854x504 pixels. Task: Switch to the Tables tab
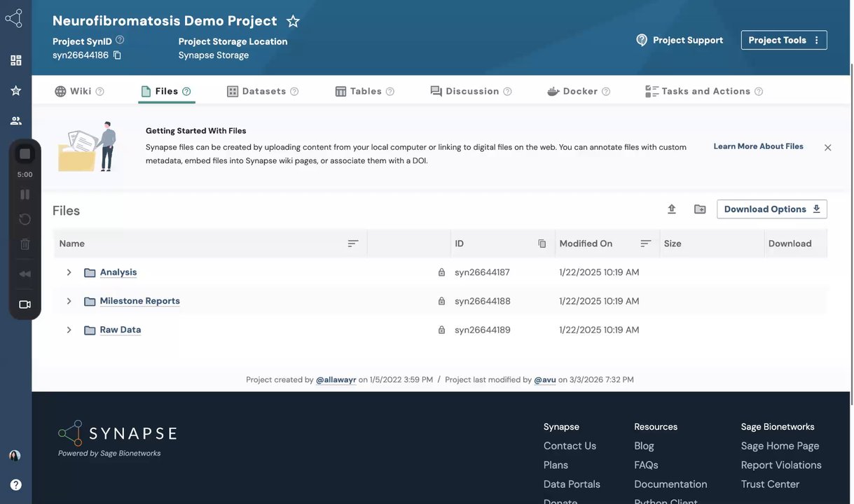pos(358,91)
